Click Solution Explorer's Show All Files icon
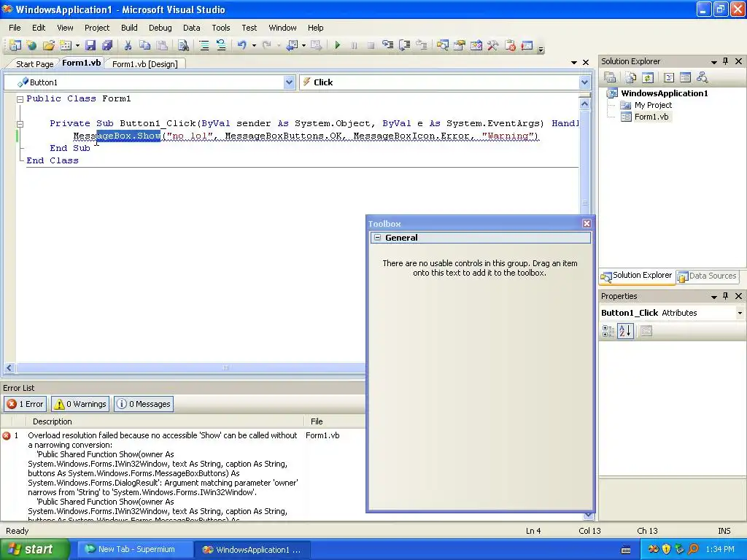 631,77
